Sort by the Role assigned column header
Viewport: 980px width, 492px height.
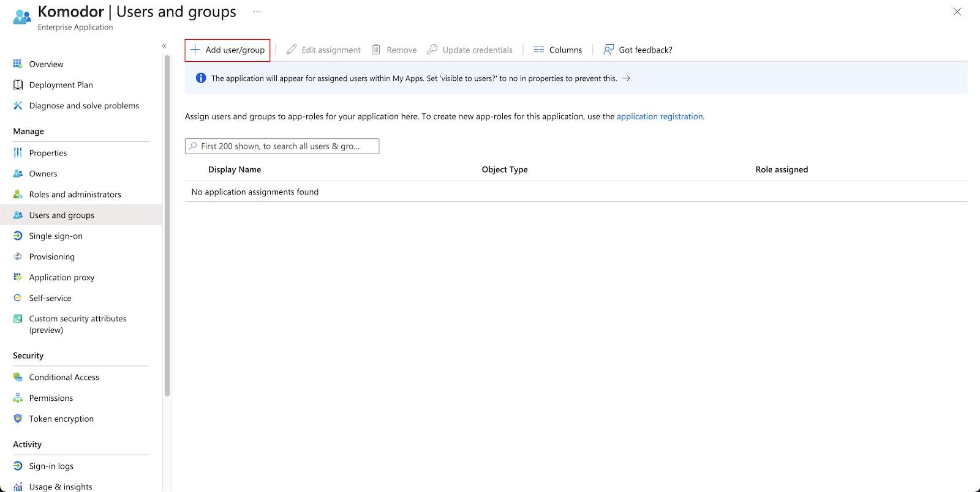(782, 170)
